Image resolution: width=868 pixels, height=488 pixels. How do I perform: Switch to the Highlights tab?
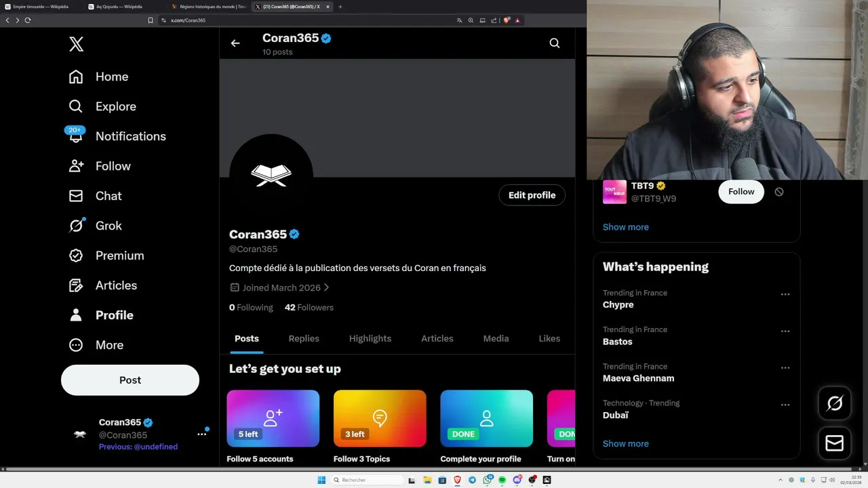tap(370, 338)
